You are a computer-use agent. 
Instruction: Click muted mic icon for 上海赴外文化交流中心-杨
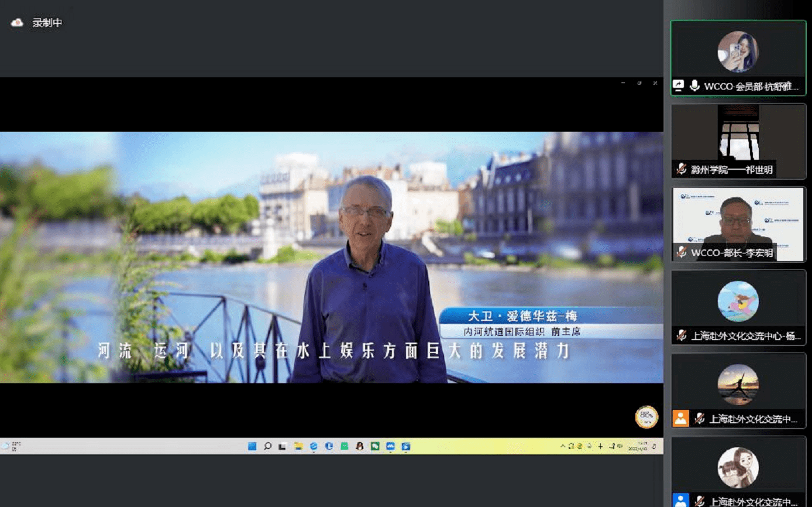[x=681, y=335]
